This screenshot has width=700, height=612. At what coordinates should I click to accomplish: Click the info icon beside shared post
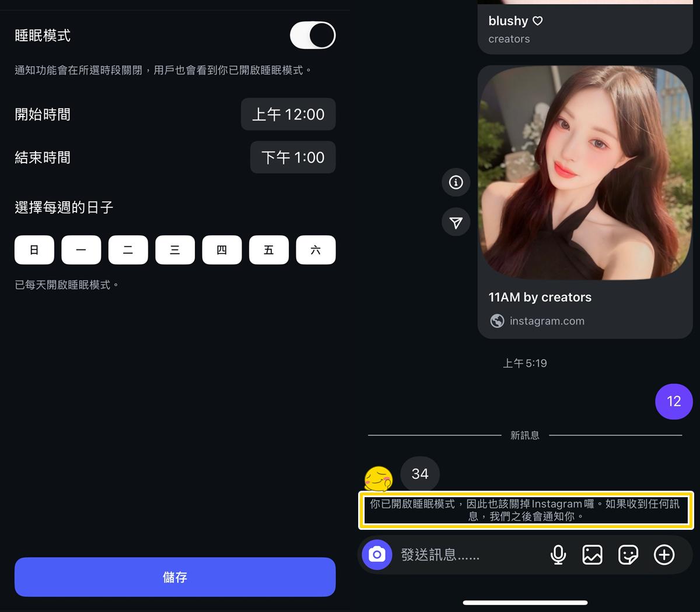tap(456, 182)
